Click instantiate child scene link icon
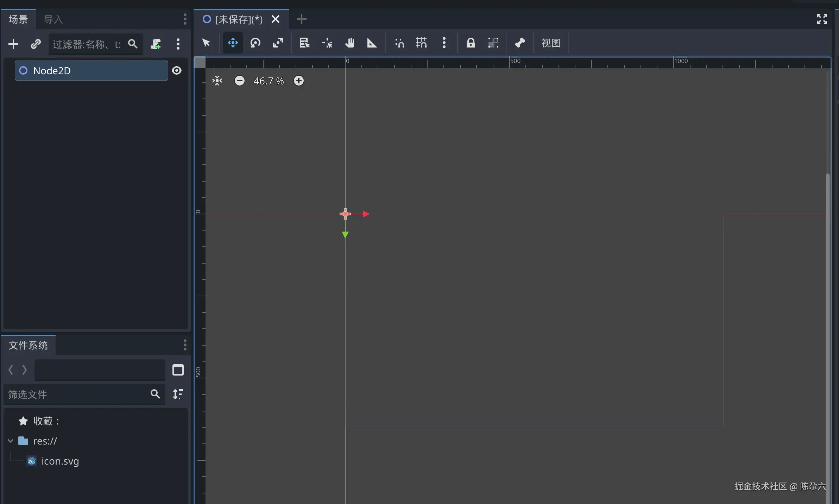Viewport: 839px width, 504px height. [x=36, y=44]
